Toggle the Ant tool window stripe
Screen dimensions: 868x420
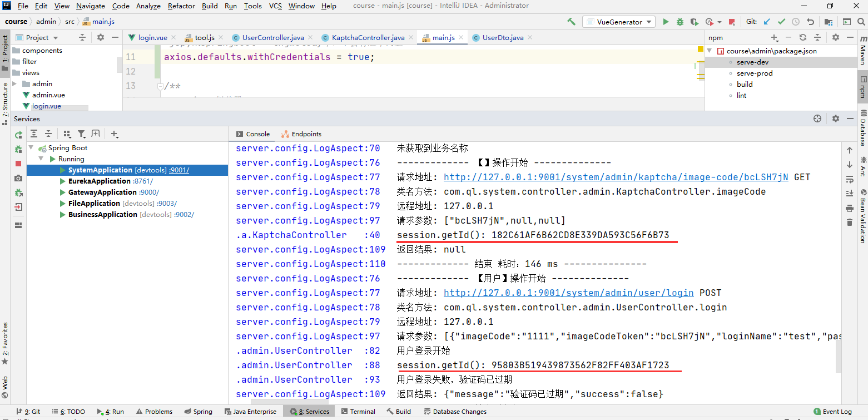pyautogui.click(x=863, y=168)
